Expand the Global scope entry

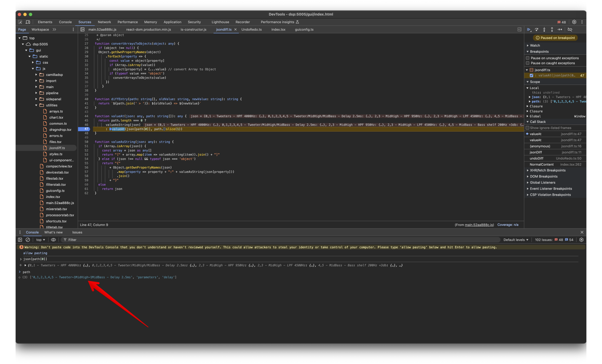click(528, 116)
